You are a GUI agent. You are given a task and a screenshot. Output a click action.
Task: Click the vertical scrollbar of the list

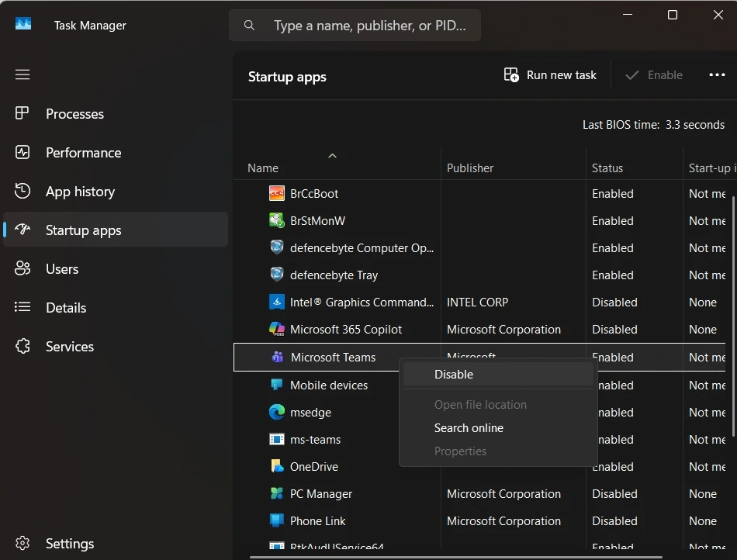[x=734, y=316]
